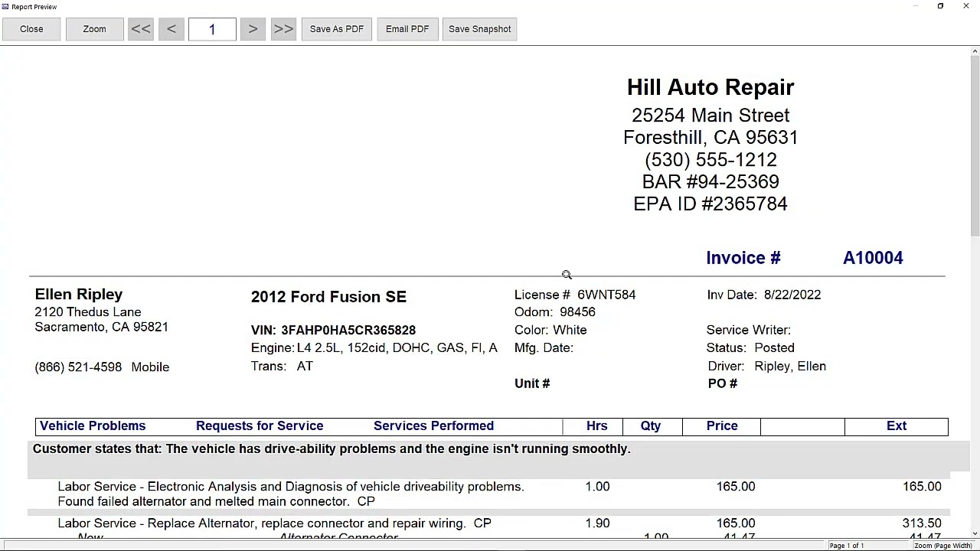Screen dimensions: 980x551
Task: Click 25254 Main Street address
Action: point(710,116)
